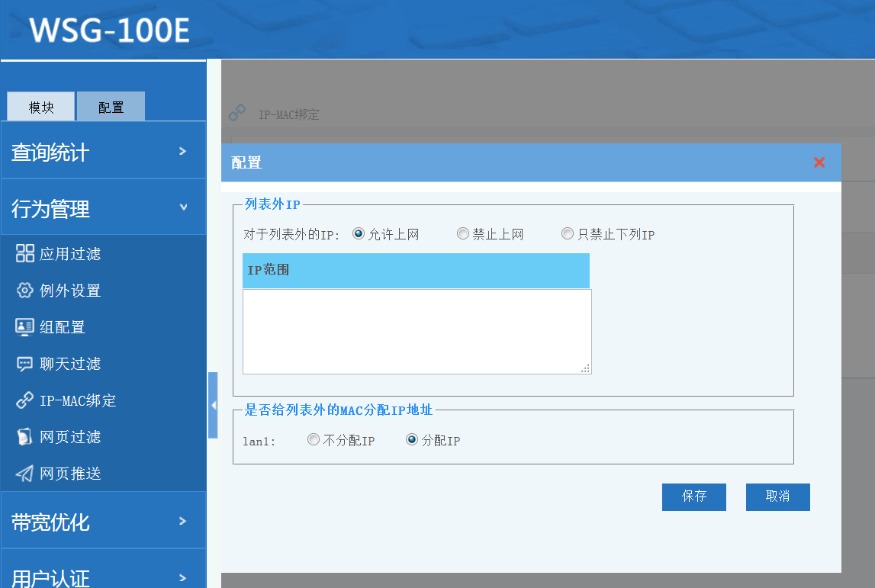Click inside the IP范围 text area

pos(417,332)
